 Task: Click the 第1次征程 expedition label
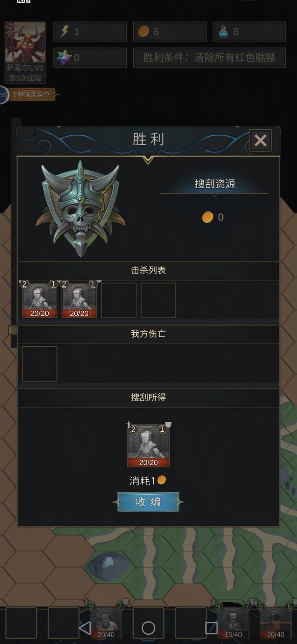(x=25, y=78)
